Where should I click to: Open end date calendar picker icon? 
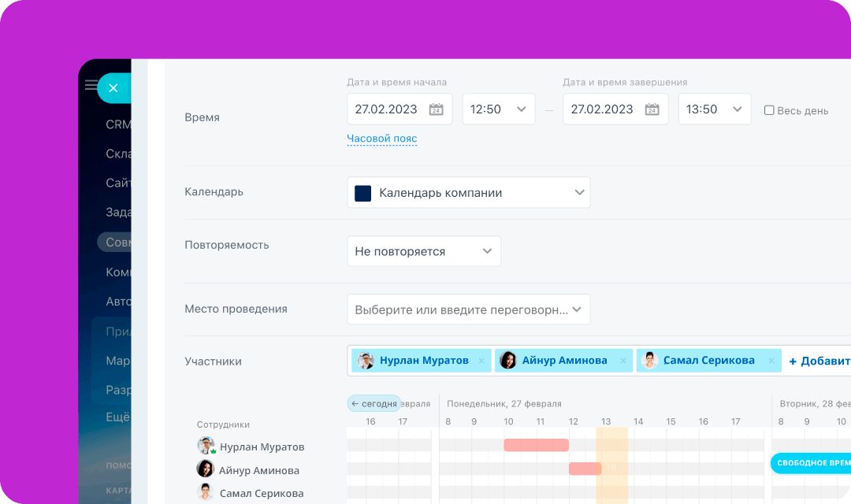pyautogui.click(x=652, y=109)
